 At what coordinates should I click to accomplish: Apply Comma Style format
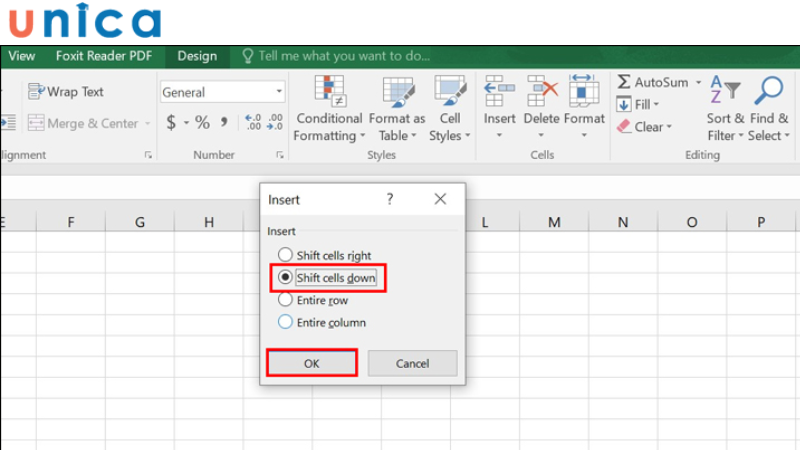coord(224,122)
